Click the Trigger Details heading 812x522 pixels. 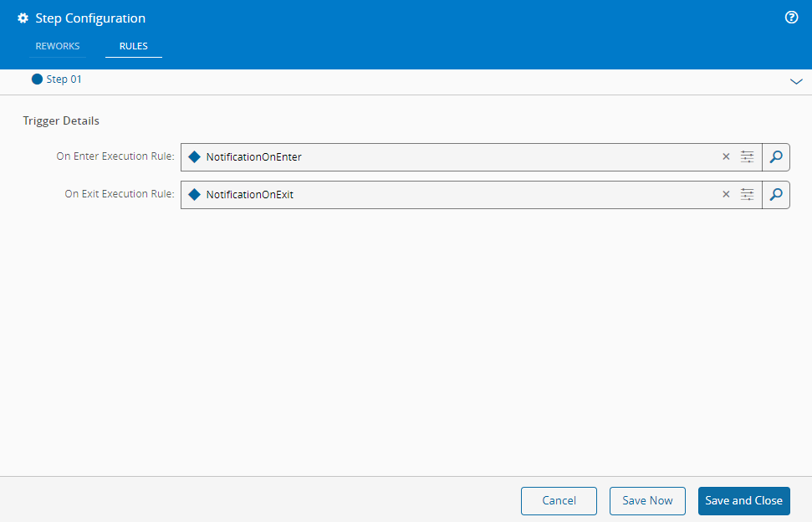click(61, 120)
